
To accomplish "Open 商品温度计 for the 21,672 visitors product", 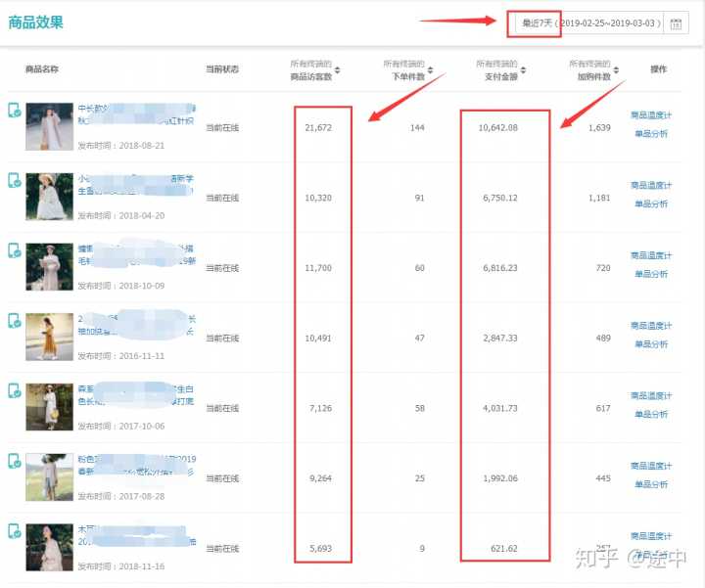I will tap(651, 114).
